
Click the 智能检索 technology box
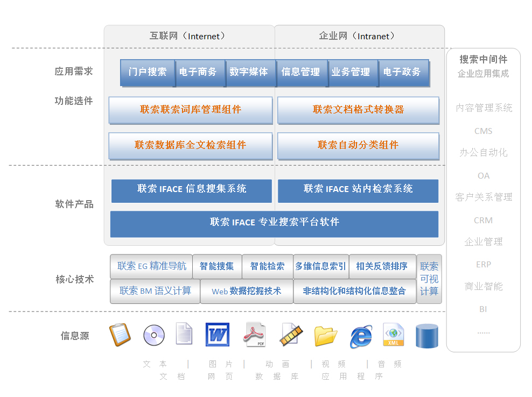(x=268, y=266)
